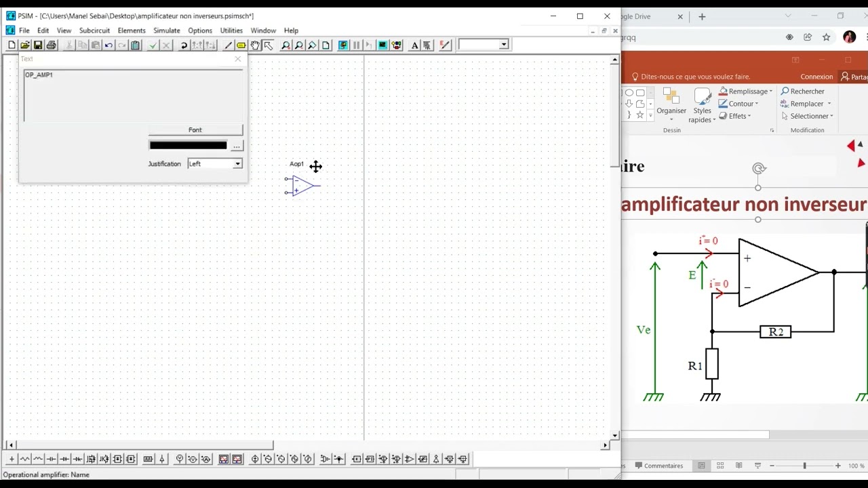Click the PSIM vertical scrollbar down arrow
868x488 pixels.
click(615, 436)
